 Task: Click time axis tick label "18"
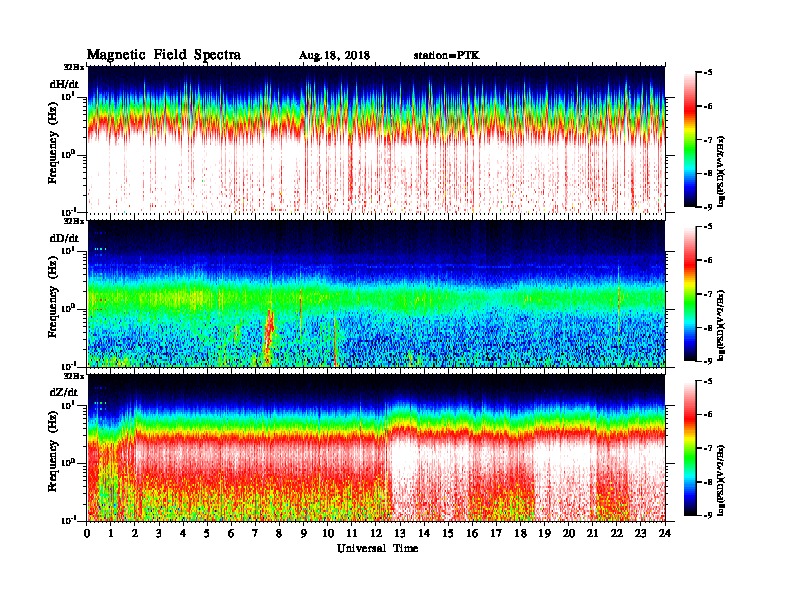point(520,534)
